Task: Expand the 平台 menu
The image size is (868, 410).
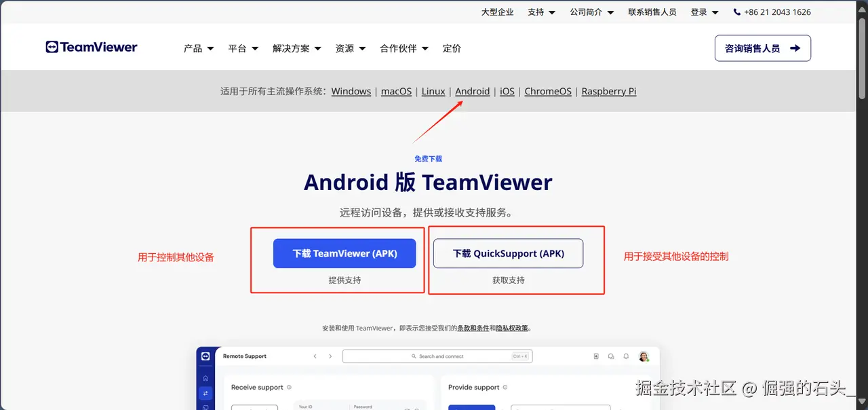Action: [243, 48]
